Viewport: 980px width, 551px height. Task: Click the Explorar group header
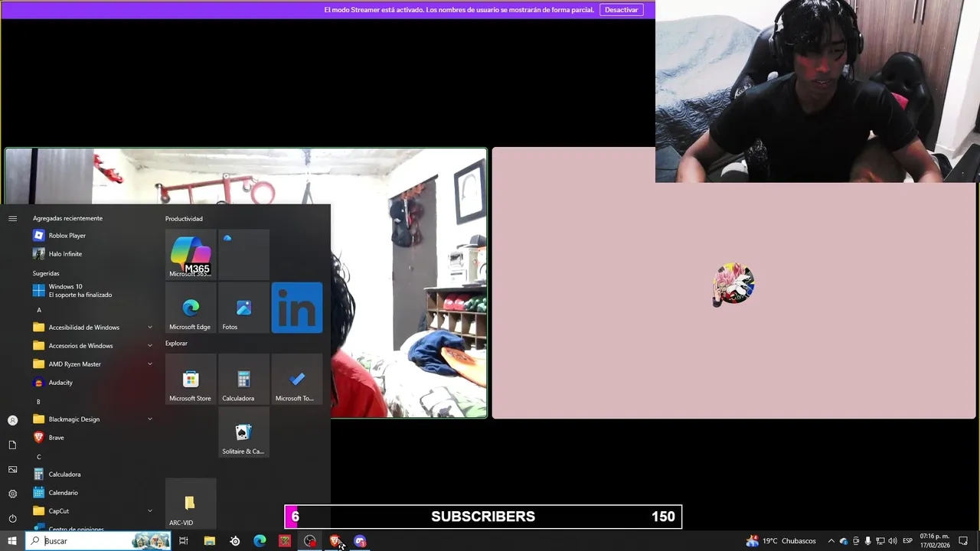pos(176,344)
